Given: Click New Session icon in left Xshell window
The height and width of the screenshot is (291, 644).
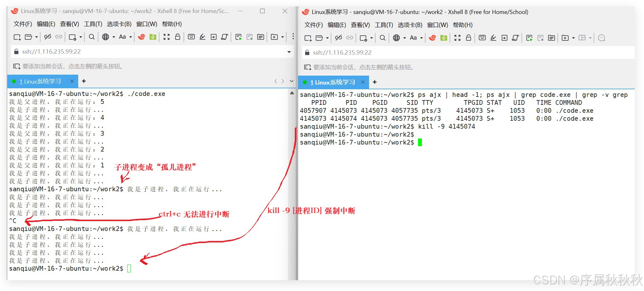Looking at the screenshot, I should point(17,37).
